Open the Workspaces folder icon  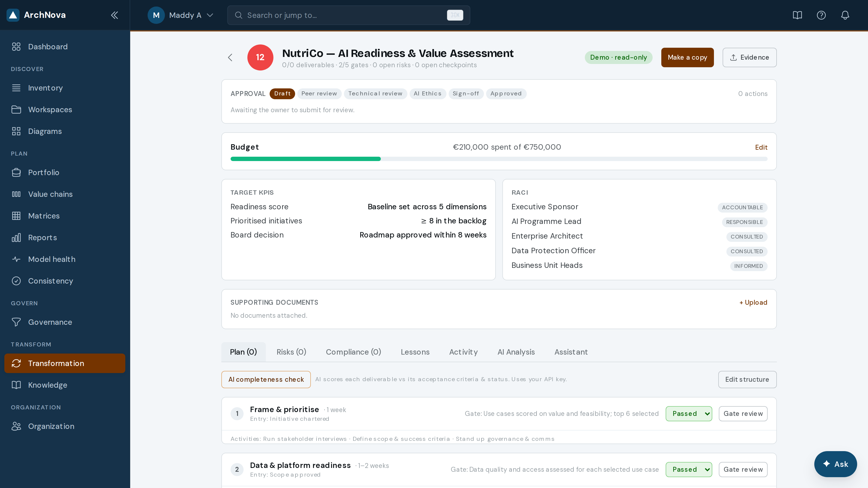click(x=16, y=110)
